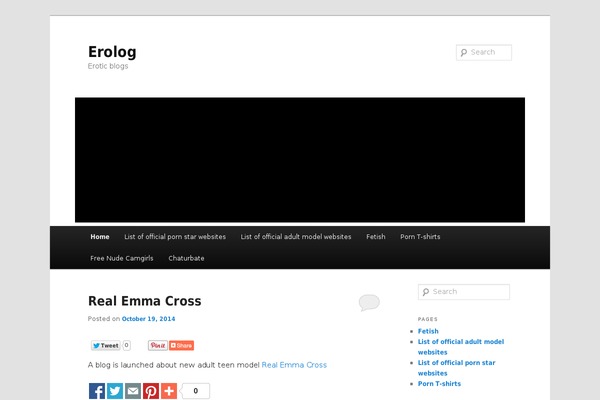Open sidebar List of official adult model websites

461,347
